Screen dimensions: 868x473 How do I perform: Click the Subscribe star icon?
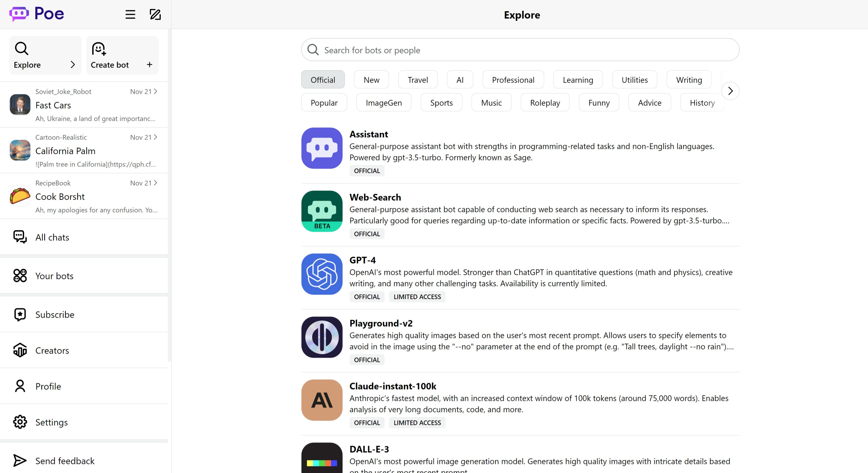tap(20, 314)
